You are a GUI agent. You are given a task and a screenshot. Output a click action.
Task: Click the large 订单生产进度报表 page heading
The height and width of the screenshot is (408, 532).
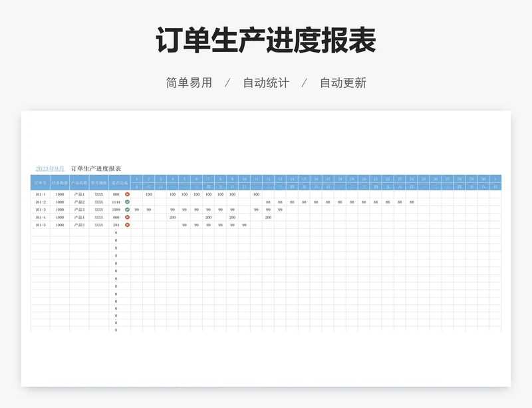[x=266, y=40]
